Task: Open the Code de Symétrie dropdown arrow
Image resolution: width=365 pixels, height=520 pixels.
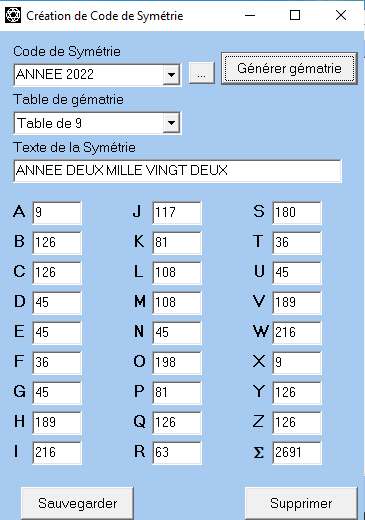Action: [171, 74]
